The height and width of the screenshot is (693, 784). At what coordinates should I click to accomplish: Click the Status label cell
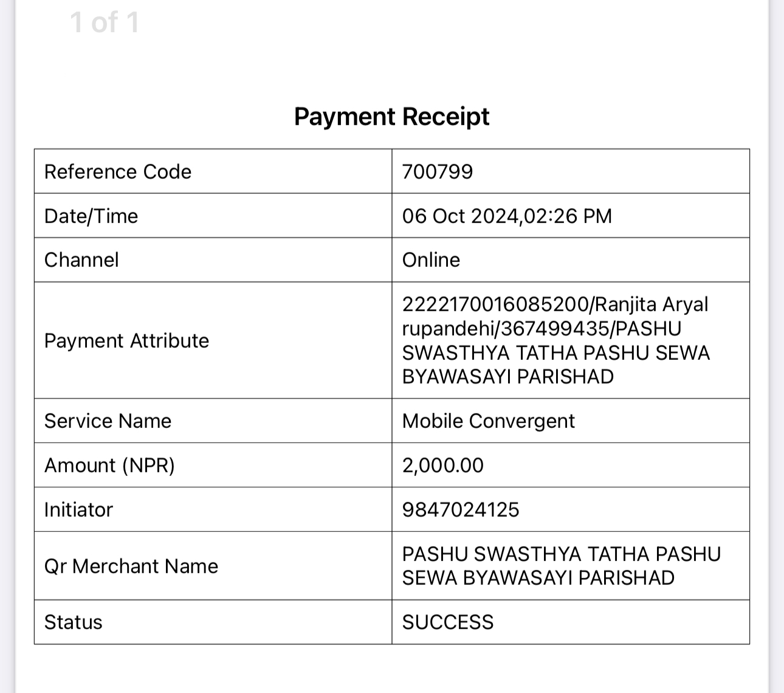pyautogui.click(x=213, y=622)
